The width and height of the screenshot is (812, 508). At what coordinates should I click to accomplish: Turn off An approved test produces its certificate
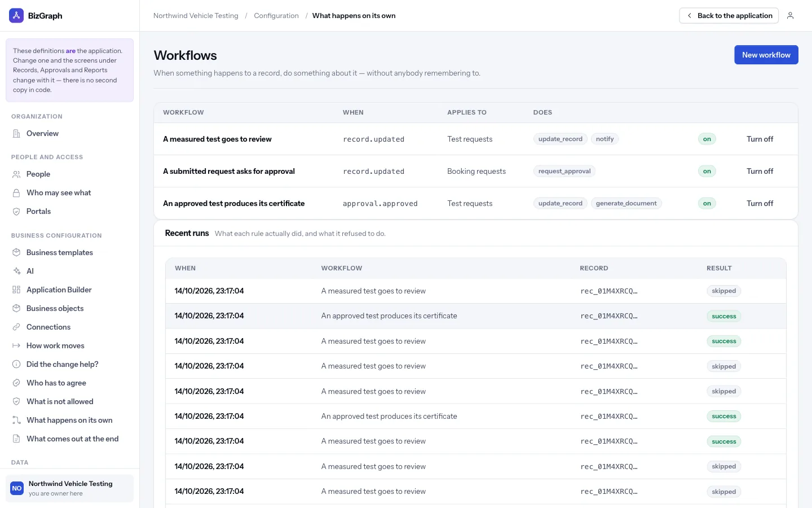click(760, 203)
